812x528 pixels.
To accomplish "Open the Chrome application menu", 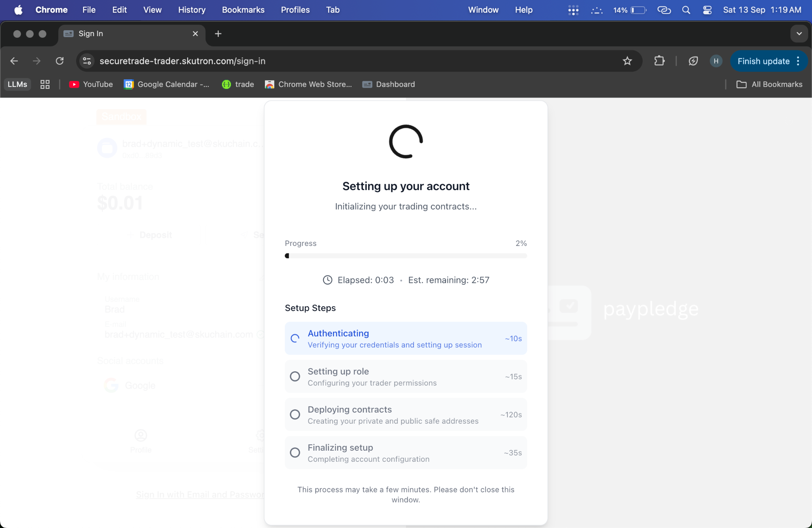I will 52,10.
